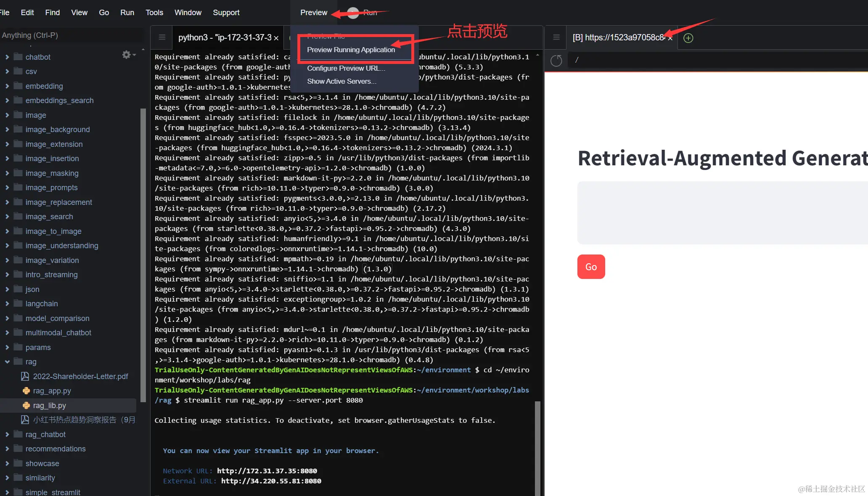Open a new tab with the plus icon
The height and width of the screenshot is (496, 868).
[x=688, y=38]
